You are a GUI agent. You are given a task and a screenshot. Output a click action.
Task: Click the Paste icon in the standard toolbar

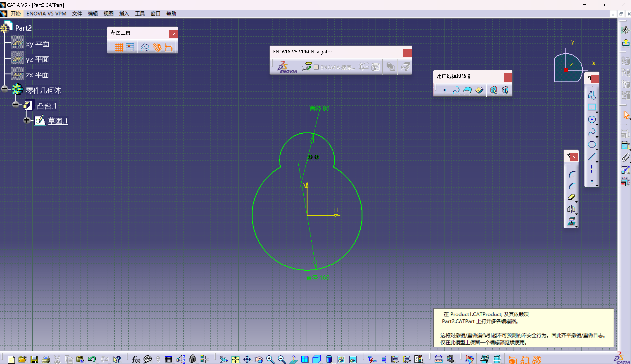click(80, 359)
